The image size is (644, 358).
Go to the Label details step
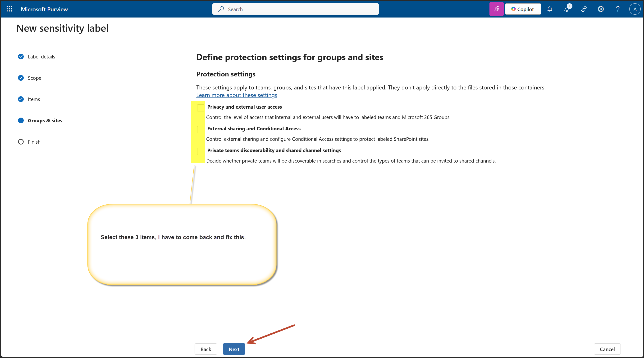(41, 57)
